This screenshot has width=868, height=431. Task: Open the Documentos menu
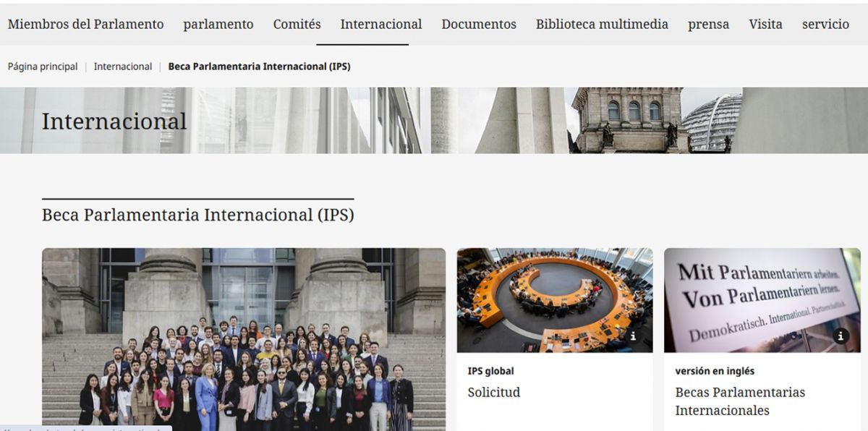[479, 24]
